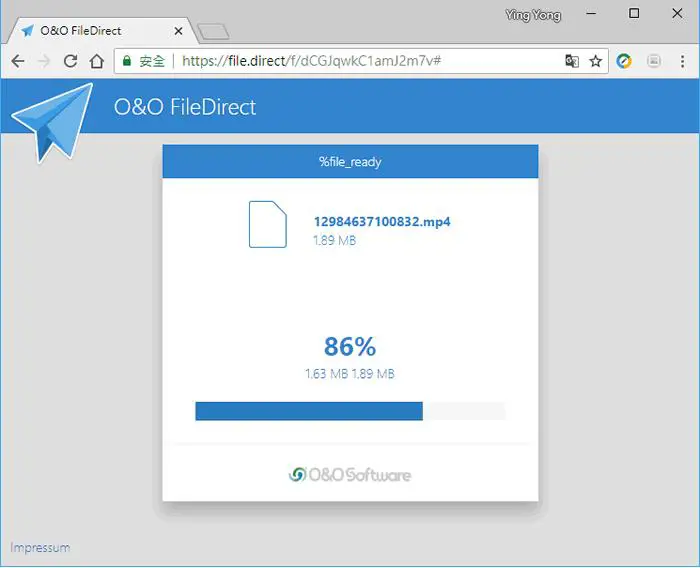Viewport: 700px width, 568px height.
Task: Click the forward navigation arrow
Action: point(44,61)
